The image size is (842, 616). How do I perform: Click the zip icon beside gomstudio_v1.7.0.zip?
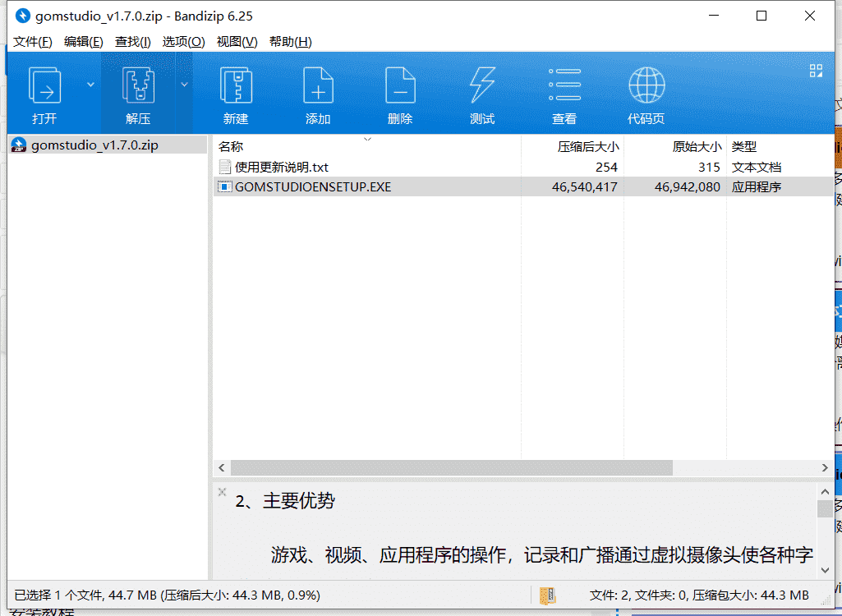coord(19,145)
